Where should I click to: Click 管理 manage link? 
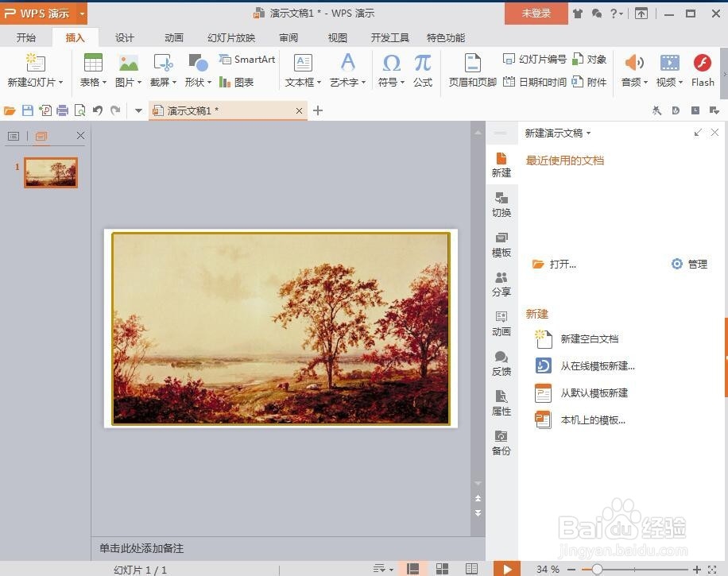coord(690,264)
